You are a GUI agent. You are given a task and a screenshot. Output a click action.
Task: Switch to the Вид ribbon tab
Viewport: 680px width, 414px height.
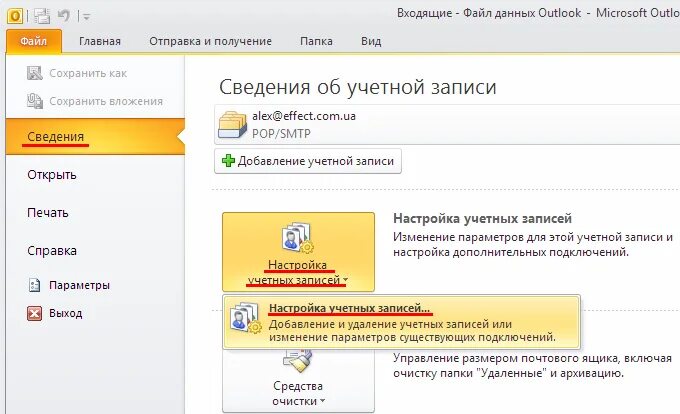(x=371, y=41)
